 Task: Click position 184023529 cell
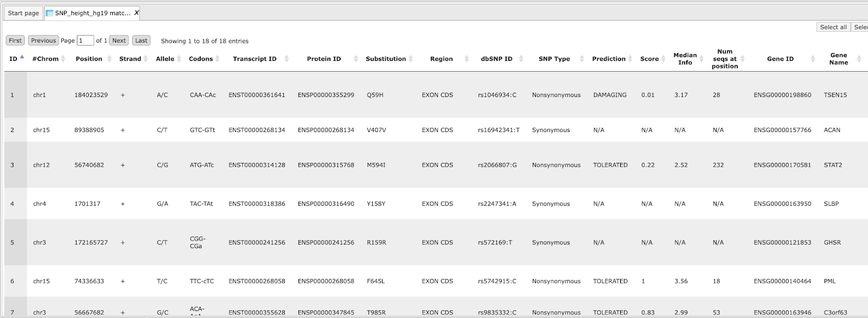pyautogui.click(x=91, y=95)
